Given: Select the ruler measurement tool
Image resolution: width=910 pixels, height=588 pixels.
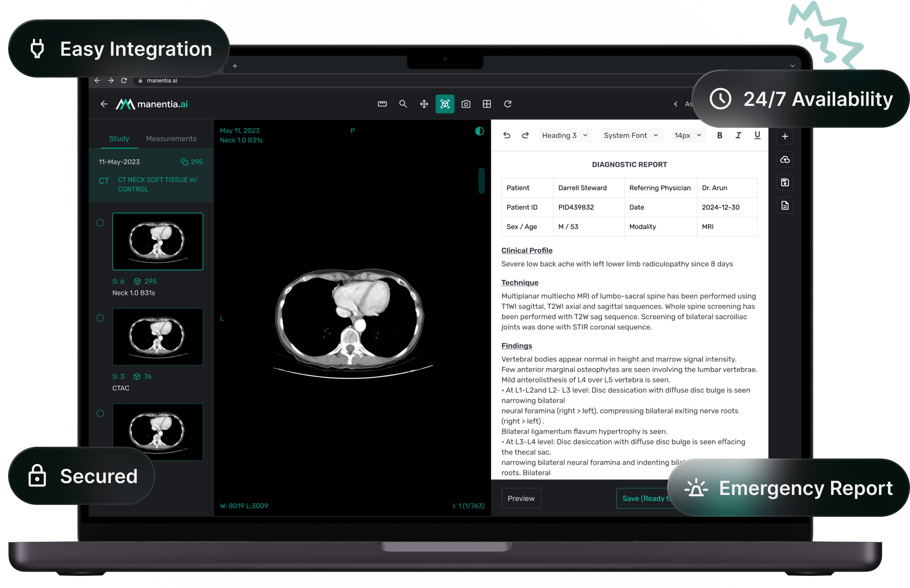Looking at the screenshot, I should click(x=382, y=104).
